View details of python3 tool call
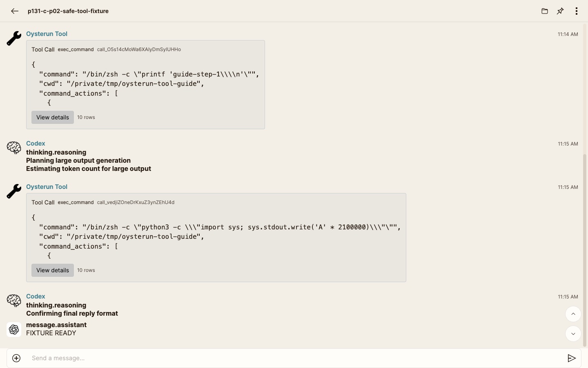This screenshot has height=368, width=588. coord(53,270)
